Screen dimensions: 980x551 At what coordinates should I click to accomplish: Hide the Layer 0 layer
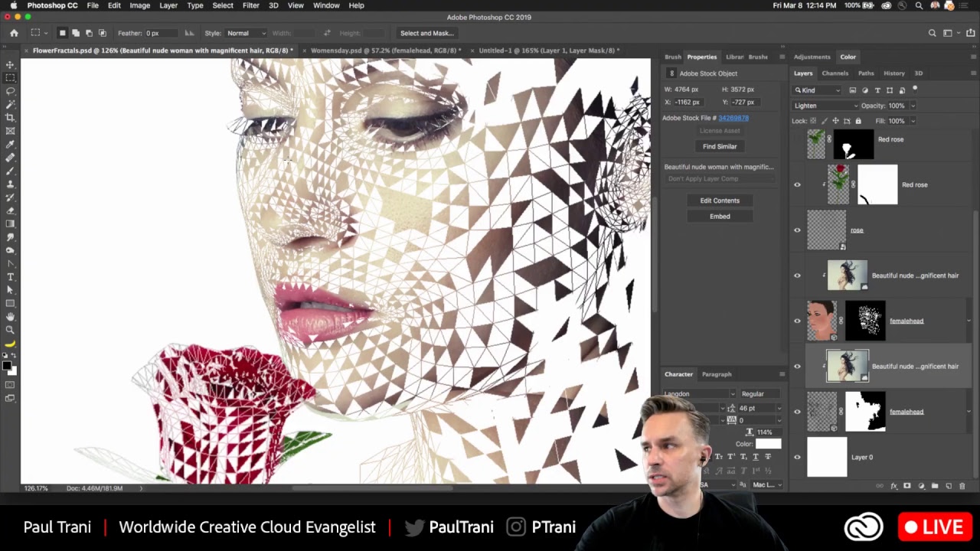(x=797, y=457)
